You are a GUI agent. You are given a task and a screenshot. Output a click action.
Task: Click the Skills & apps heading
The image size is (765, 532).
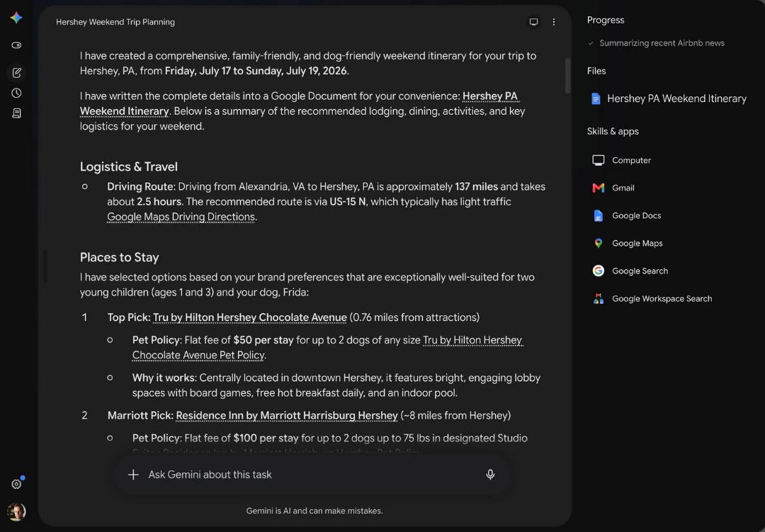613,131
